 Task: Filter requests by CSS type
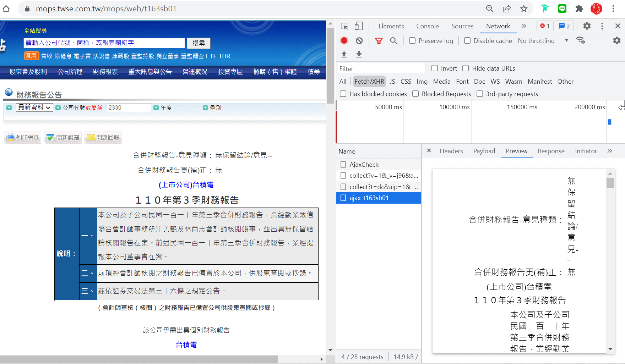[x=406, y=82]
